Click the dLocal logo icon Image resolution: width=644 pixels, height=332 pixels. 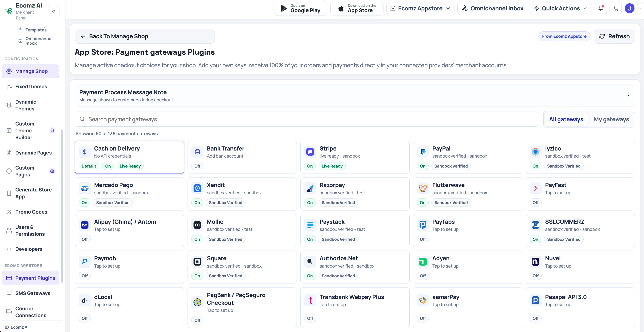tap(84, 300)
